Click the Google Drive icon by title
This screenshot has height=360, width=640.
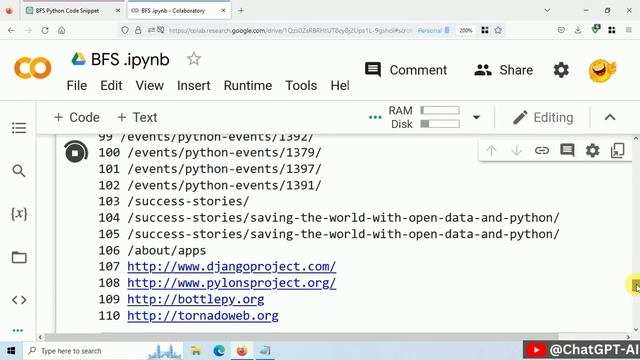point(78,59)
